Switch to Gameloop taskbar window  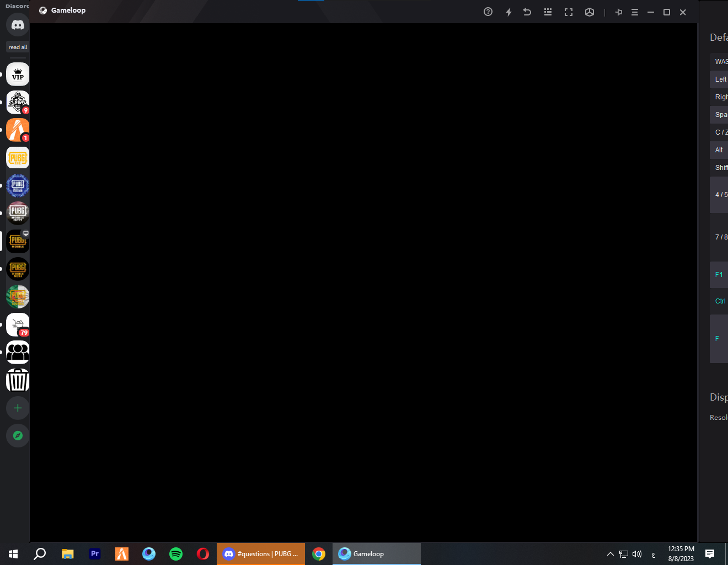[377, 554]
